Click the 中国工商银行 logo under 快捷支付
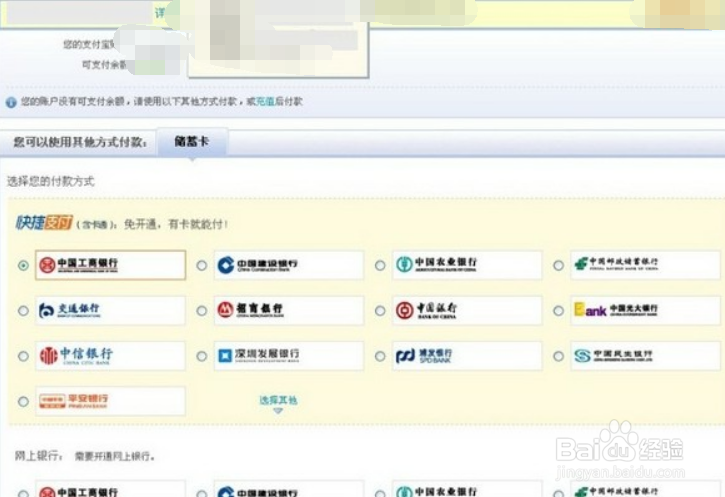The image size is (725, 497). pyautogui.click(x=110, y=265)
